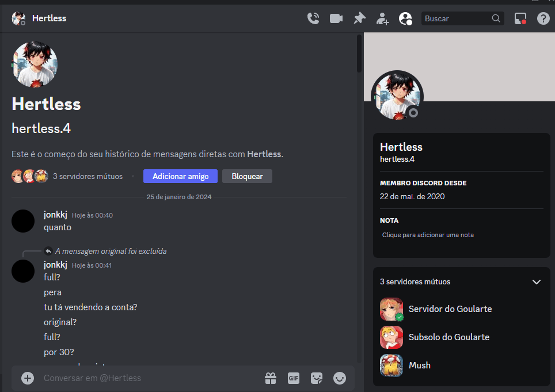Click the Bloquear button
The image size is (555, 392).
(x=247, y=176)
